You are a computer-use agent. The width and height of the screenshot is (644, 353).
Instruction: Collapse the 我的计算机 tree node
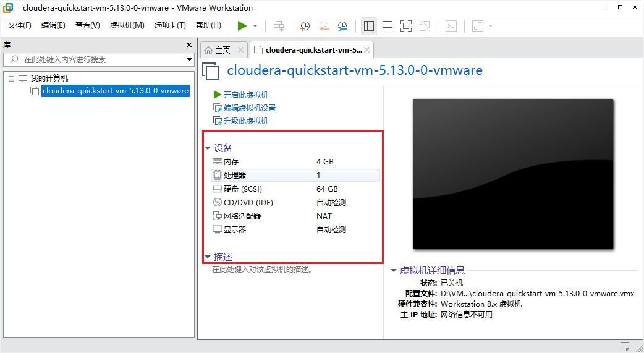(x=12, y=79)
